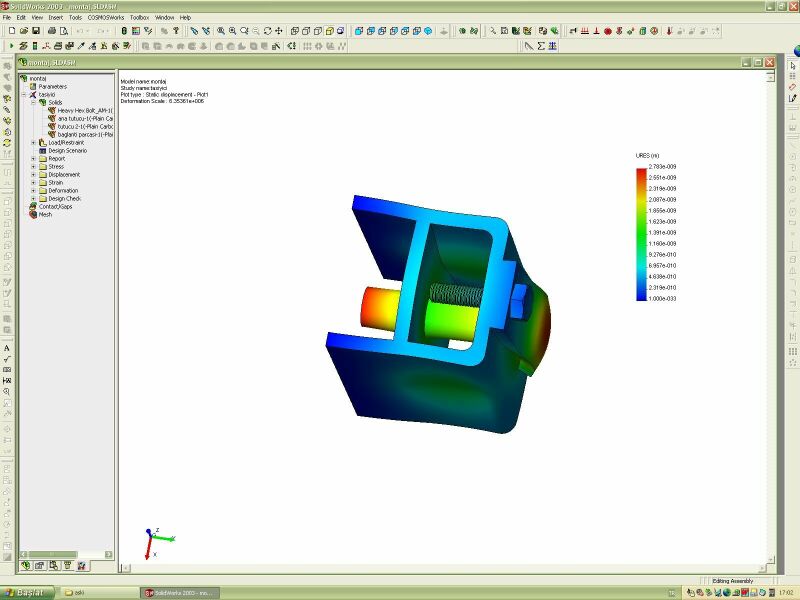The image size is (800, 600).
Task: Click the red end of URES color legend
Action: [640, 171]
